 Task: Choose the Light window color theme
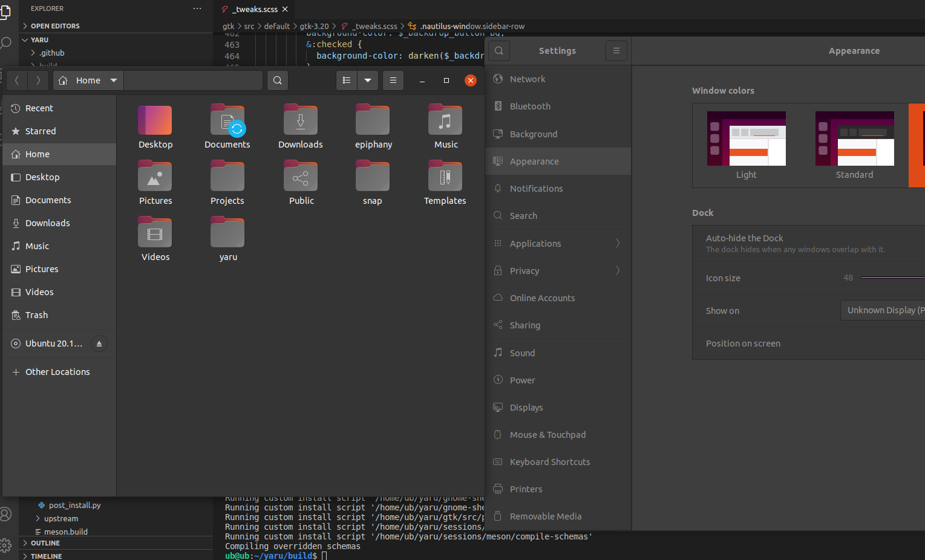746,145
